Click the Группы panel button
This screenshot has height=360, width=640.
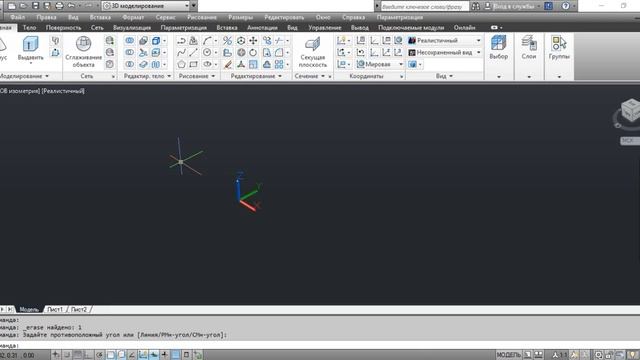[x=559, y=48]
